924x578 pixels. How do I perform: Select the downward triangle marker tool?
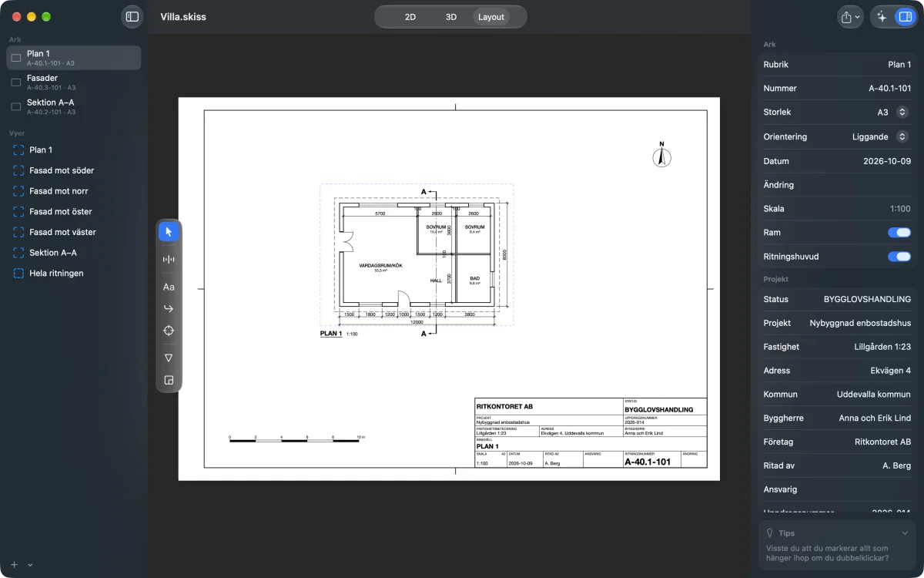[169, 358]
